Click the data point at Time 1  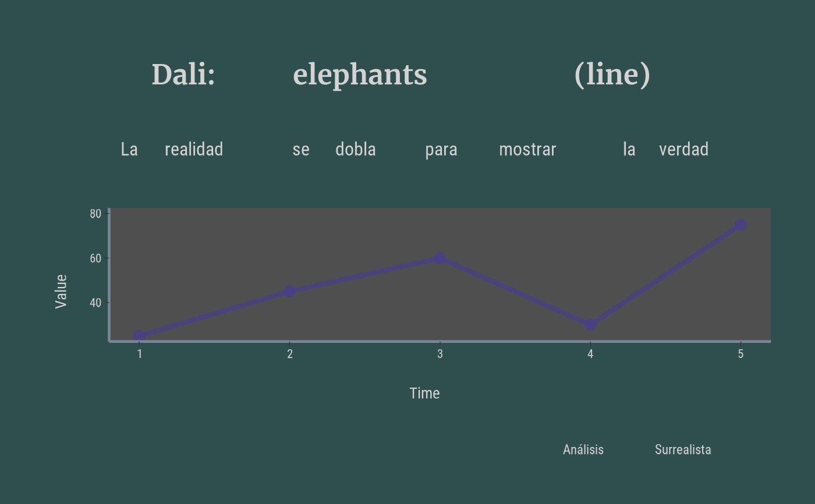pyautogui.click(x=139, y=336)
